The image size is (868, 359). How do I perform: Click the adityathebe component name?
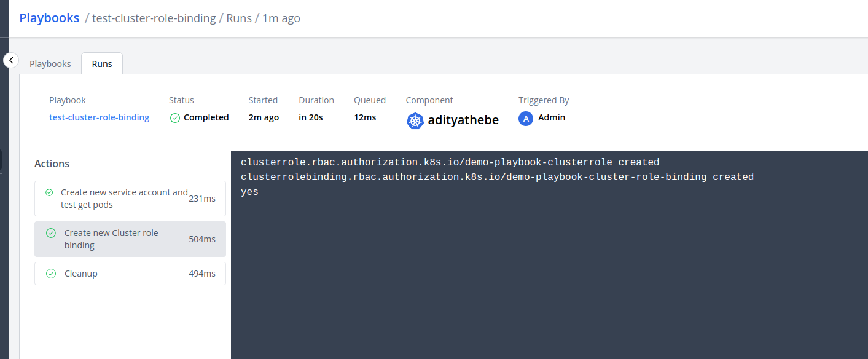(x=463, y=120)
